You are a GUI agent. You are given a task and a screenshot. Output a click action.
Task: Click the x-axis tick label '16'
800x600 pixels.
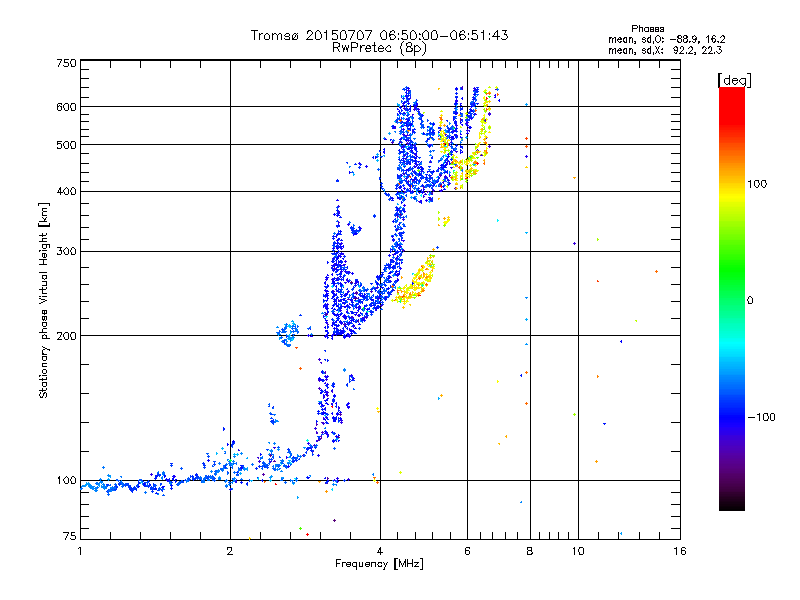coord(680,552)
